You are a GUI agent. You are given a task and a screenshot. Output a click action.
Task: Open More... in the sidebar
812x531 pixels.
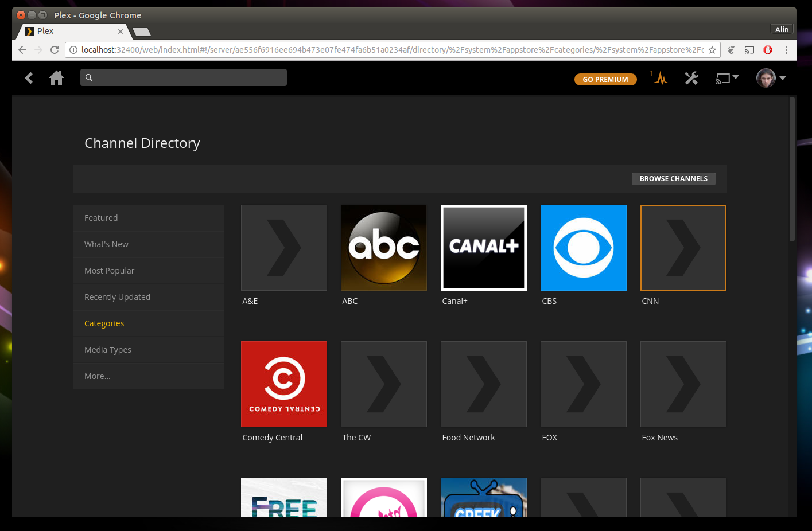pyautogui.click(x=148, y=376)
